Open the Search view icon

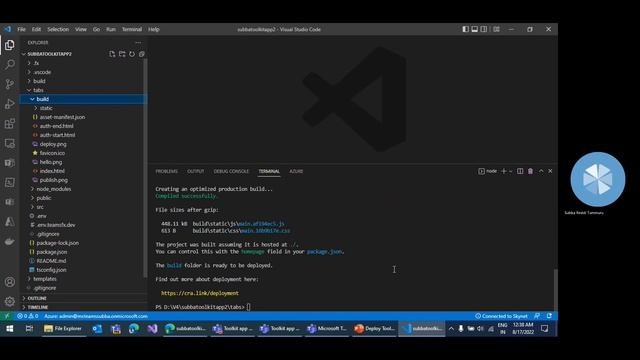tap(9, 64)
